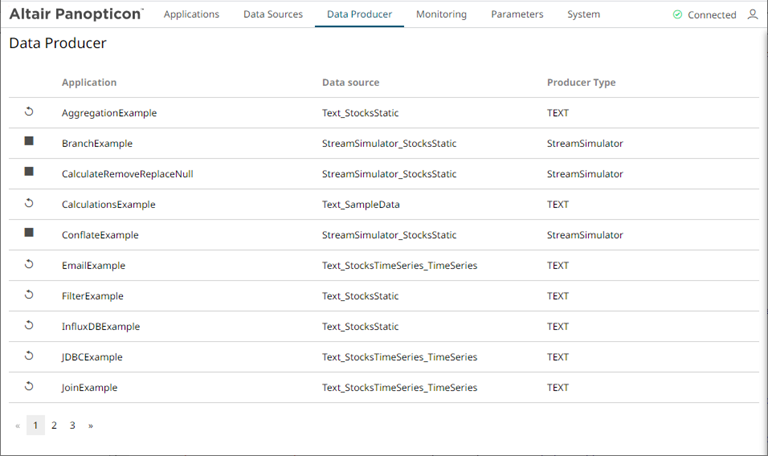Switch to the Applications tab
The image size is (768, 456).
[x=191, y=15]
